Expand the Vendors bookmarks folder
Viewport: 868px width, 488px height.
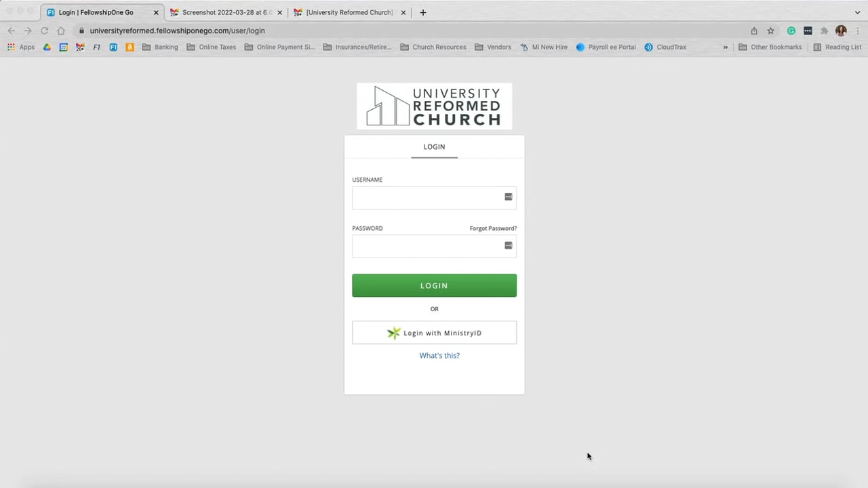click(493, 47)
